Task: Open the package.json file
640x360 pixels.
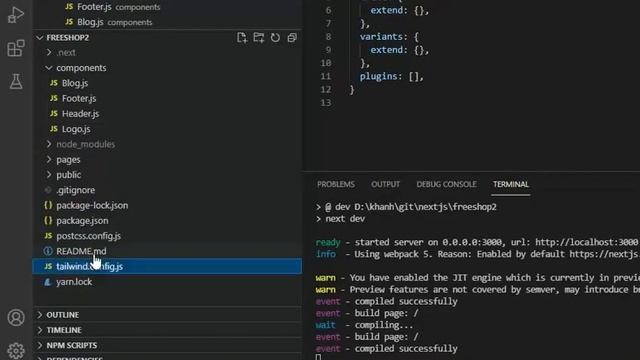Action: tap(82, 220)
